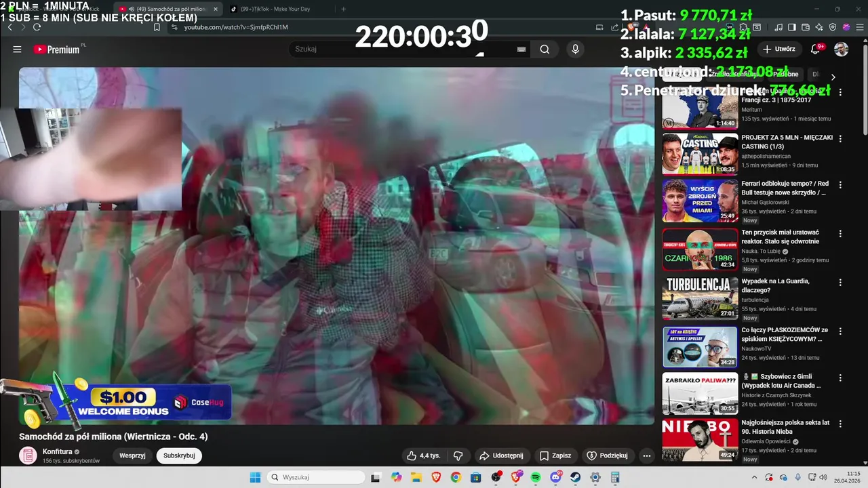Open options menu for Ferrari odblokuje tempo video
Image resolution: width=868 pixels, height=488 pixels.
[x=840, y=185]
